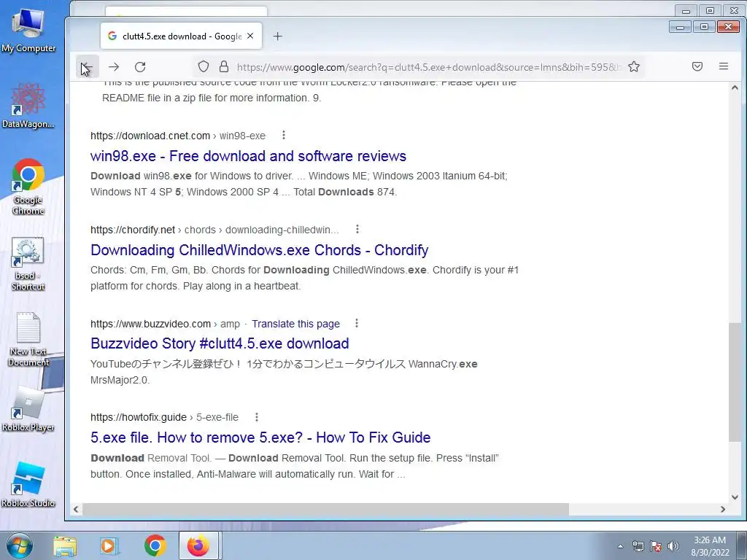
Task: Open the tracking protection shield icon
Action: pyautogui.click(x=204, y=66)
